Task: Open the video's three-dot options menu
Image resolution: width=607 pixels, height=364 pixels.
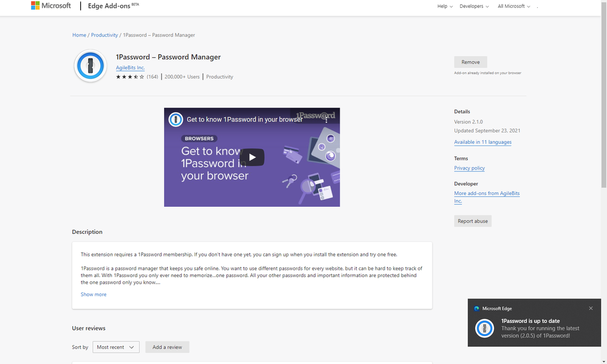Action: (326, 119)
